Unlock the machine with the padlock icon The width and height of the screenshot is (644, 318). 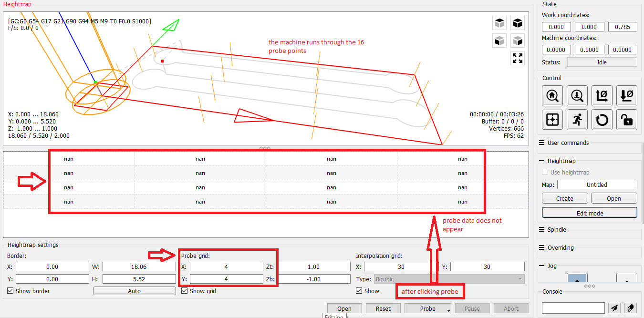627,120
